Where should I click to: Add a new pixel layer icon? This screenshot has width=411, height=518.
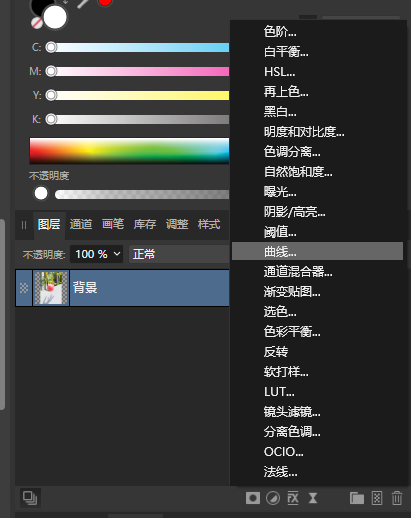[377, 498]
